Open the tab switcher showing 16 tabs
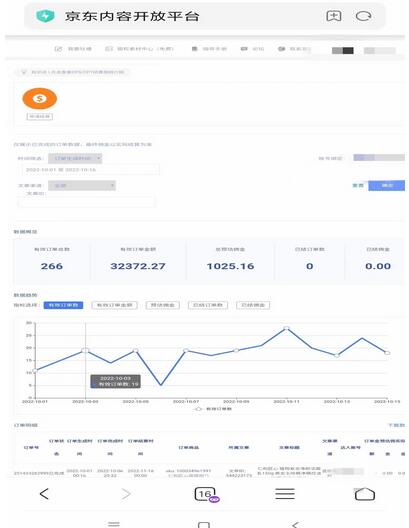Viewport: 409px width, 528px height. (x=206, y=494)
